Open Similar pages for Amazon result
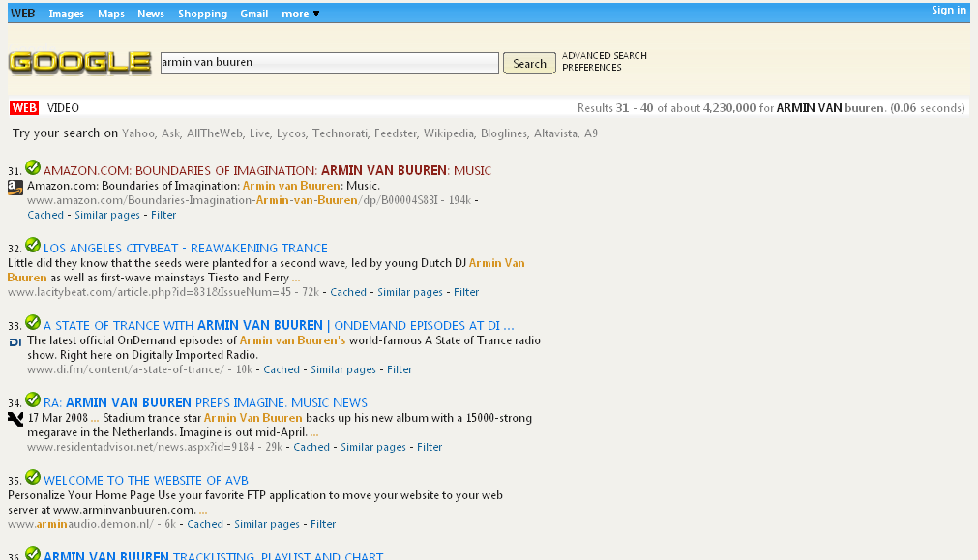 pyautogui.click(x=107, y=215)
